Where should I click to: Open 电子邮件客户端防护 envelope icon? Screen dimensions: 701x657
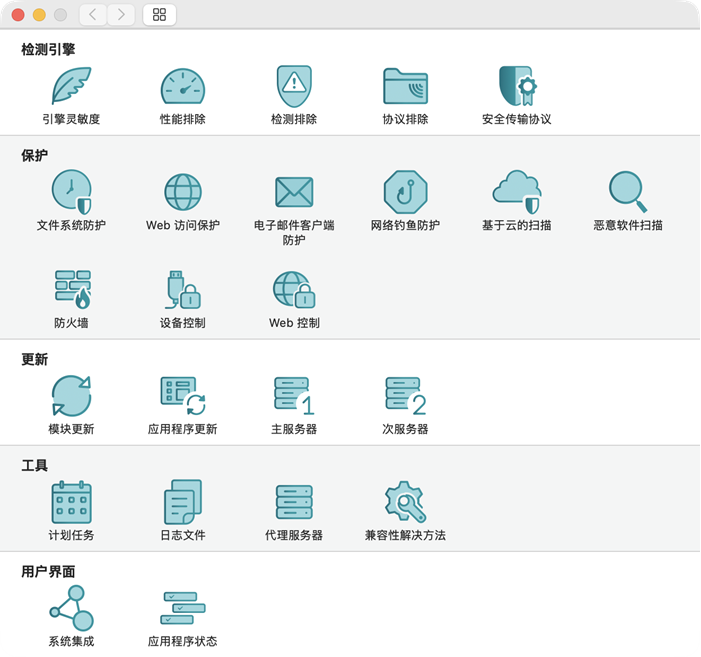(294, 192)
